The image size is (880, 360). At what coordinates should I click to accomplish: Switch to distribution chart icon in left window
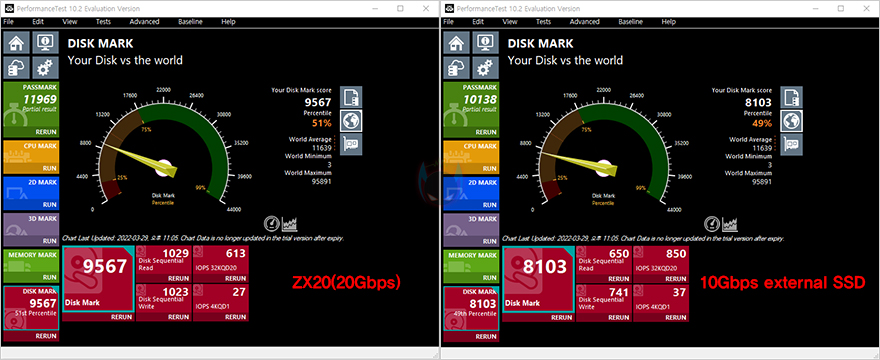tap(290, 224)
